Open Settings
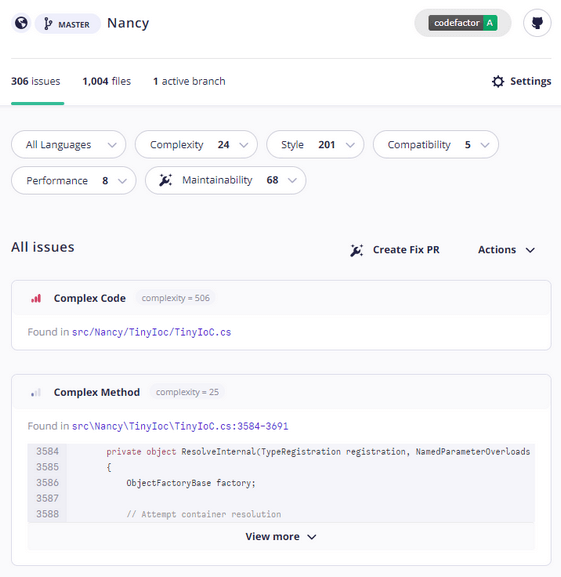 [522, 81]
